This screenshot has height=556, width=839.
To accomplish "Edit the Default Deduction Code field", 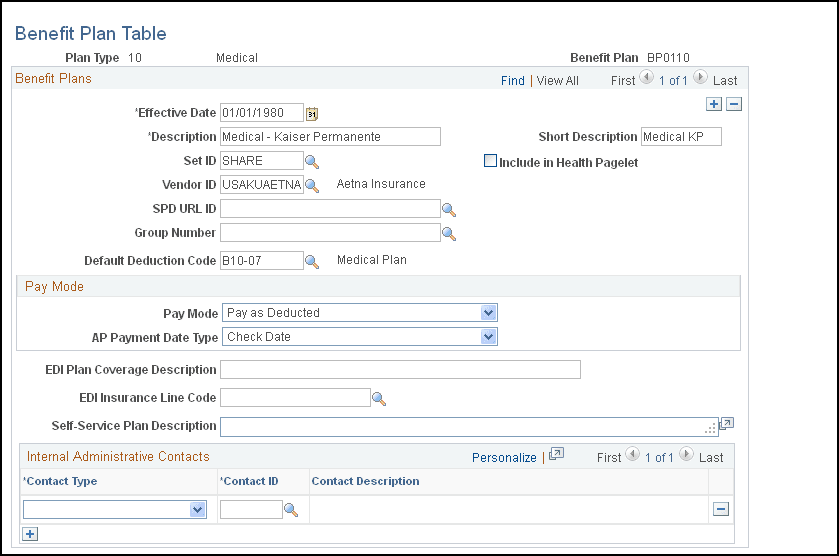I will pos(262,261).
